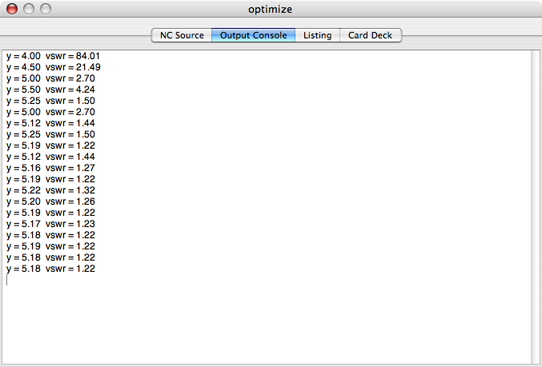Select the Output Console tab
542x367 pixels.
(253, 35)
